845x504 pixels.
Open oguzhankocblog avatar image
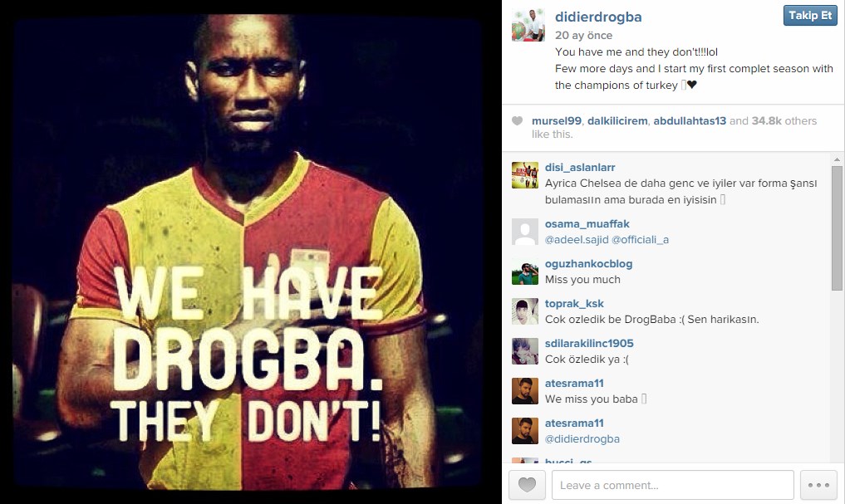click(x=525, y=272)
